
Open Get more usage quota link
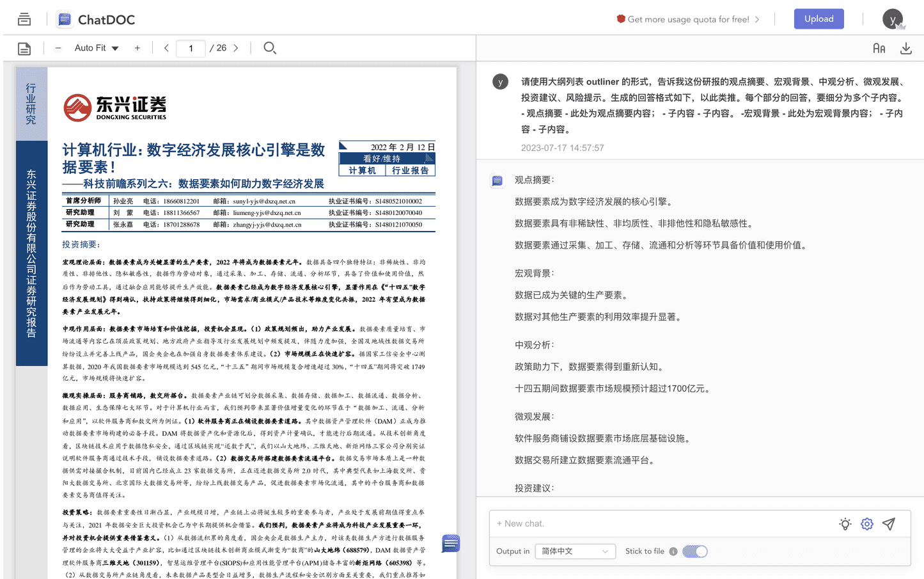[688, 19]
